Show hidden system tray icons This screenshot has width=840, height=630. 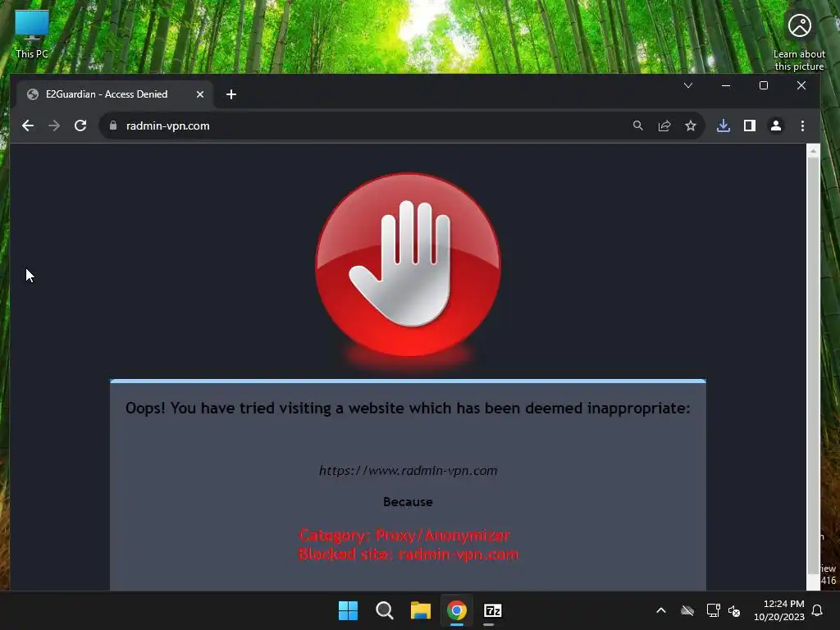coord(661,610)
